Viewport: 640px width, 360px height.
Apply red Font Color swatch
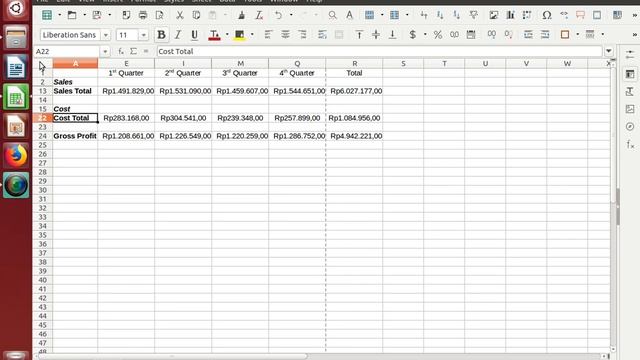(x=214, y=35)
